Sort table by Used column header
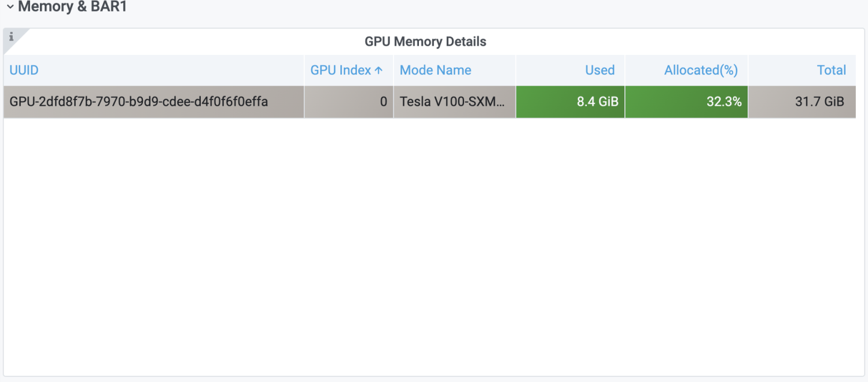 599,70
